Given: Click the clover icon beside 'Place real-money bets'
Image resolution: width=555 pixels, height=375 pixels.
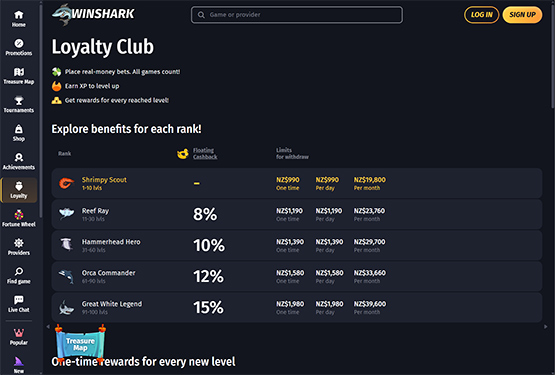Looking at the screenshot, I should [57, 72].
